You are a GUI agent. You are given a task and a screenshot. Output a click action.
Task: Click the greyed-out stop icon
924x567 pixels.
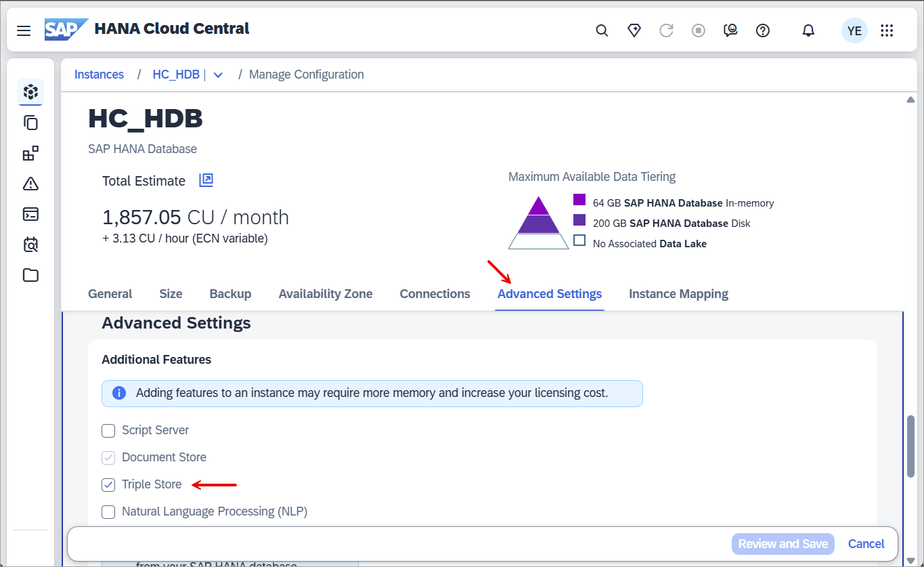click(699, 30)
